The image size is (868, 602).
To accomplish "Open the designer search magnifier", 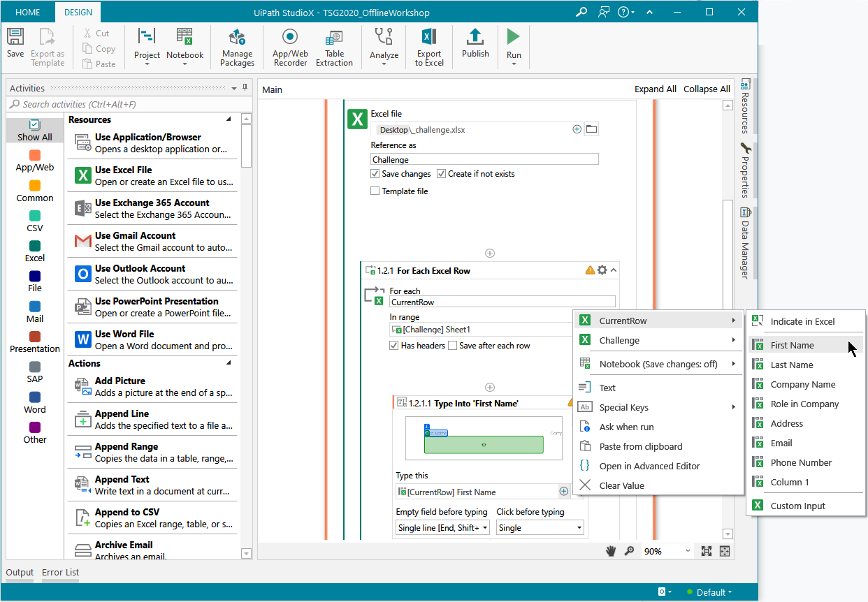I will [x=629, y=551].
